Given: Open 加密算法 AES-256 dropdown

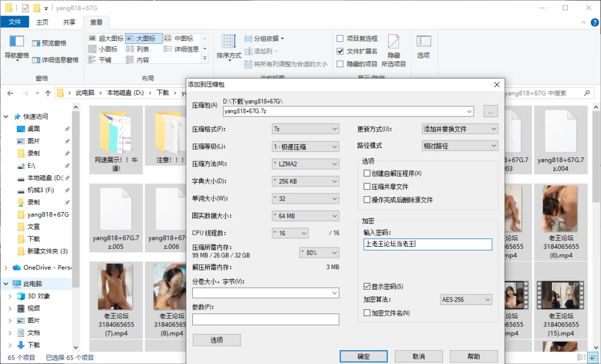Looking at the screenshot, I should click(x=466, y=300).
